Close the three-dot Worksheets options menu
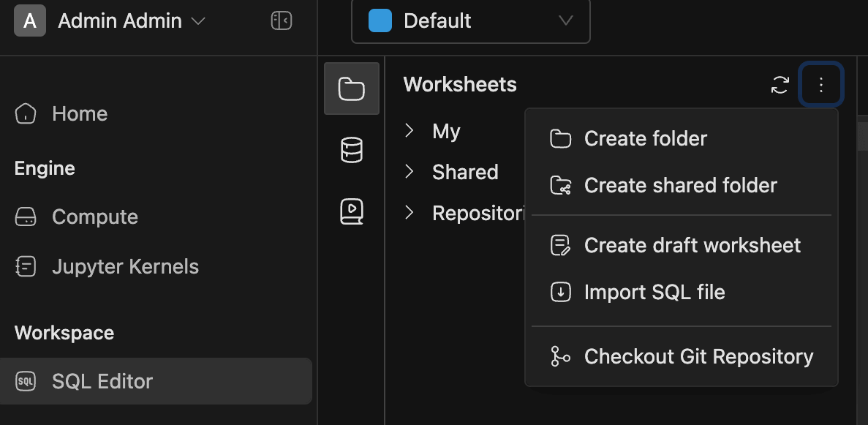 pos(821,85)
